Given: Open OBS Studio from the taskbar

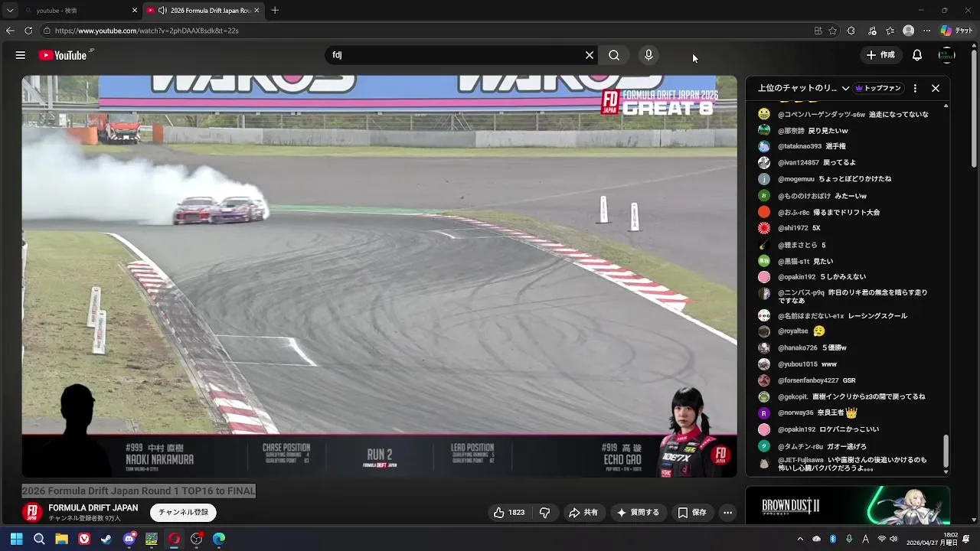Looking at the screenshot, I should click(x=197, y=539).
